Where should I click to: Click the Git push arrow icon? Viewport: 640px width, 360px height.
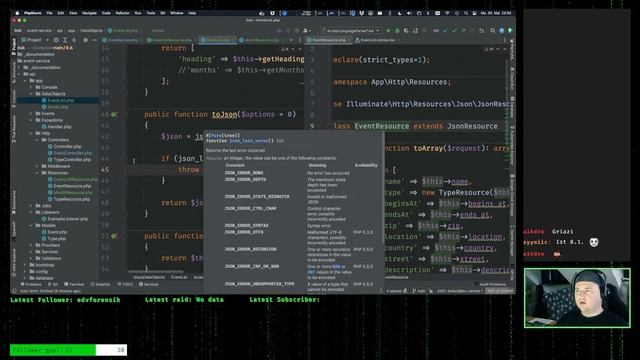pyautogui.click(x=463, y=31)
